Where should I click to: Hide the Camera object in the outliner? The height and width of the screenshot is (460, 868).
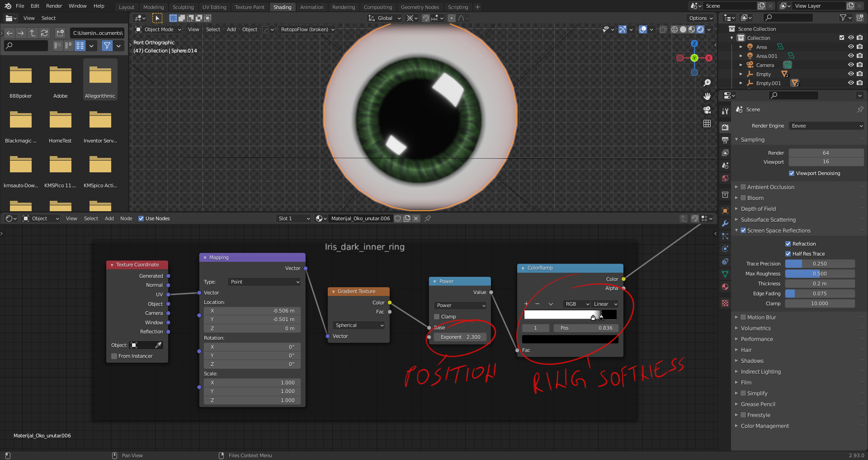pos(852,65)
